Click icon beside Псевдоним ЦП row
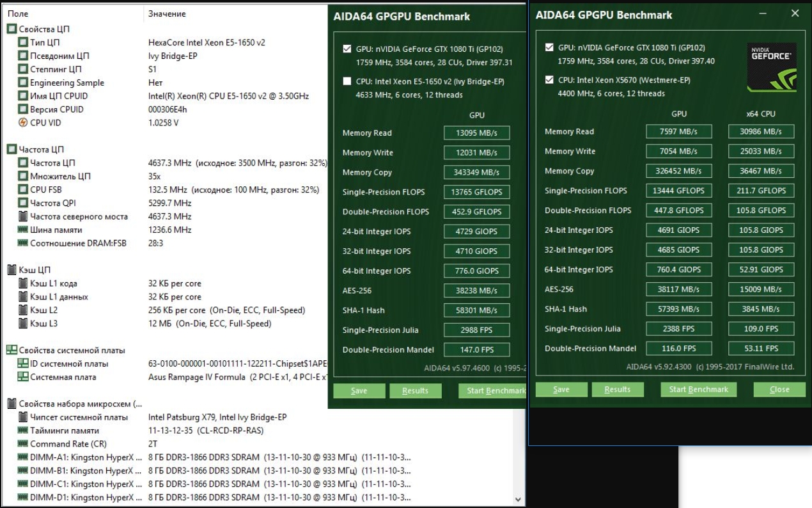 click(x=23, y=56)
